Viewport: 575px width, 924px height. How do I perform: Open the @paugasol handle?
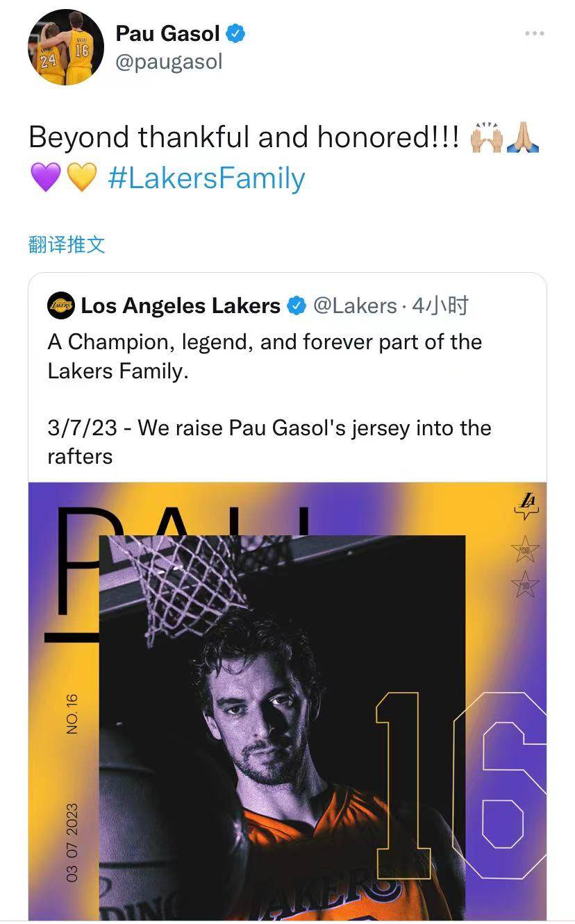click(169, 62)
